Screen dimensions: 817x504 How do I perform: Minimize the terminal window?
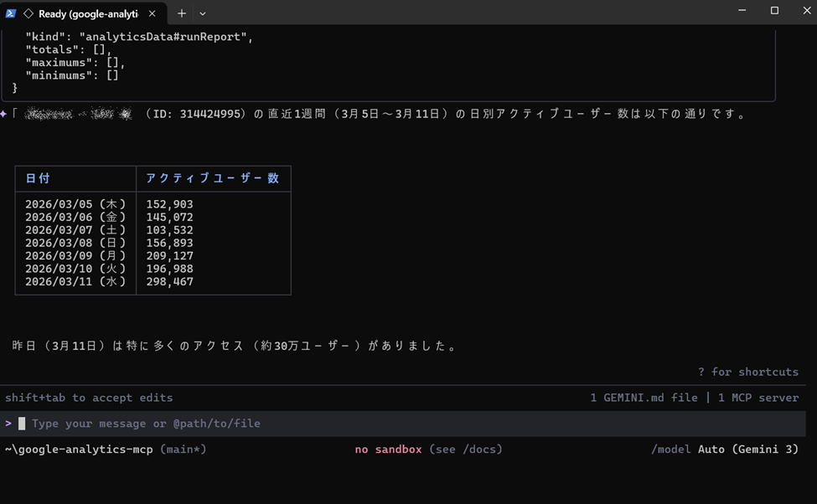pos(742,11)
